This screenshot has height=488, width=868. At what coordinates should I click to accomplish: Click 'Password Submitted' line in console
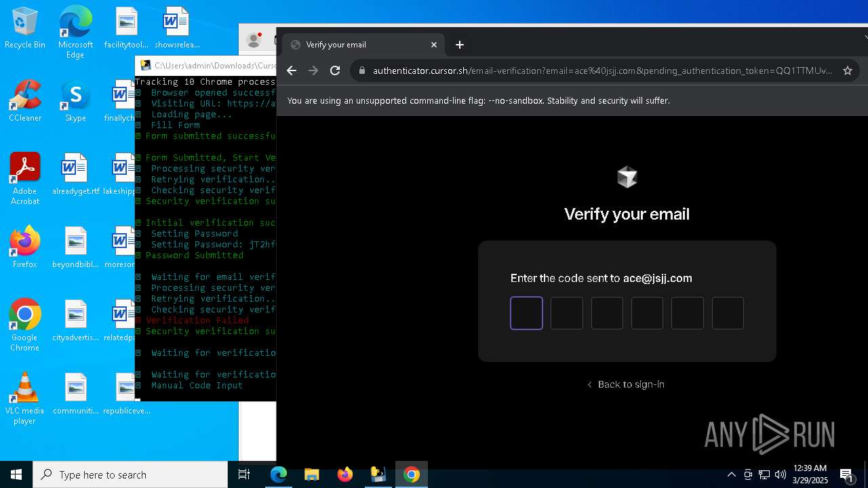[194, 256]
